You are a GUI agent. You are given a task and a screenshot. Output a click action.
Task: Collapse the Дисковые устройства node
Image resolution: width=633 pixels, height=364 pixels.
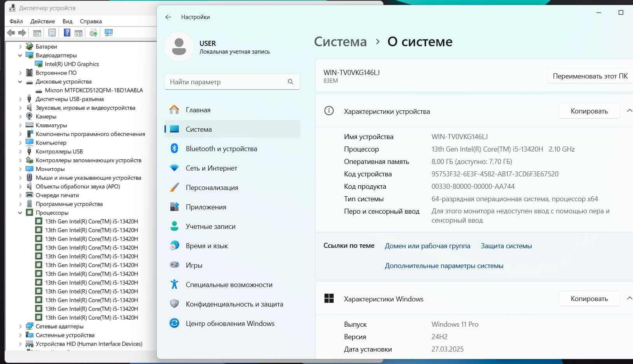(x=20, y=82)
